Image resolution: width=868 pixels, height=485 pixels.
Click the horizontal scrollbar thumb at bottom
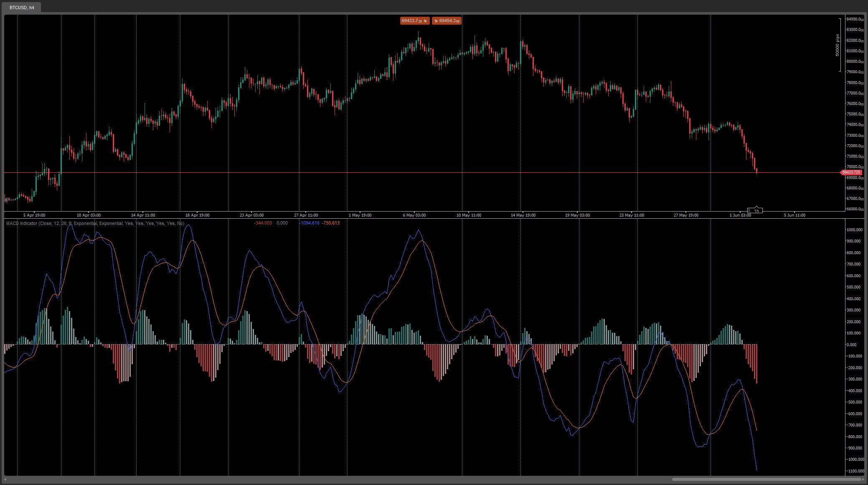pos(767,479)
